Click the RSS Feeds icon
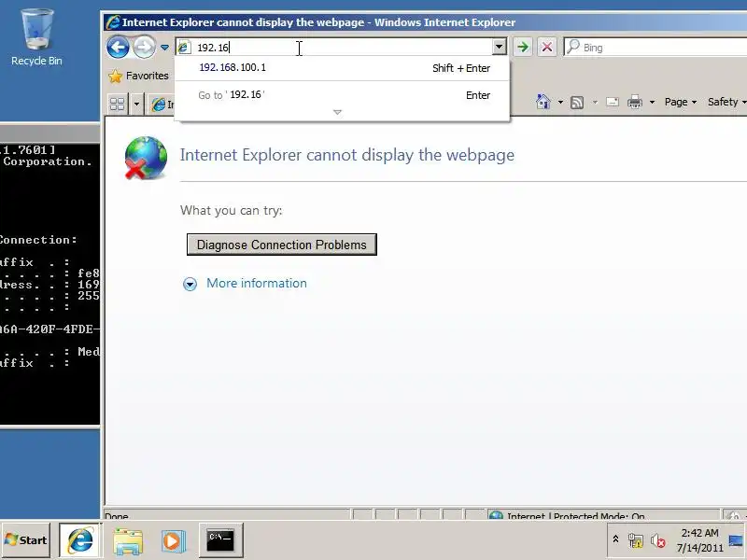747x560 pixels. coord(577,102)
